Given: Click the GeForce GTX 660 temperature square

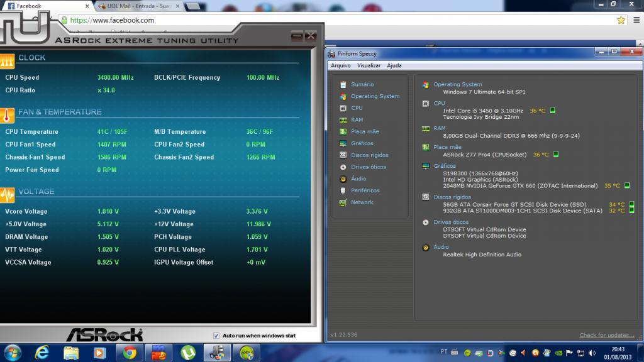Looking at the screenshot, I should [x=627, y=185].
